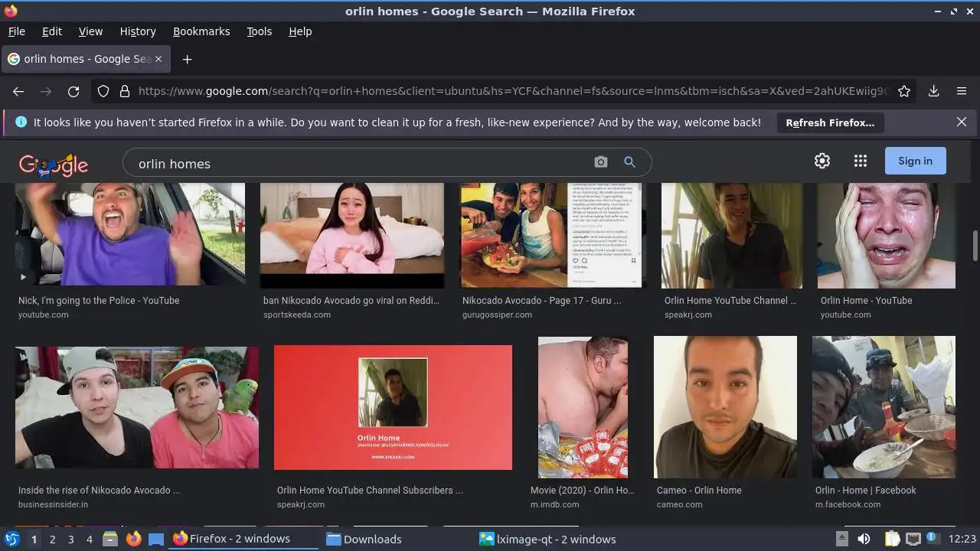Open the file manager taskbar launcher
This screenshot has height=551, width=980.
point(110,539)
